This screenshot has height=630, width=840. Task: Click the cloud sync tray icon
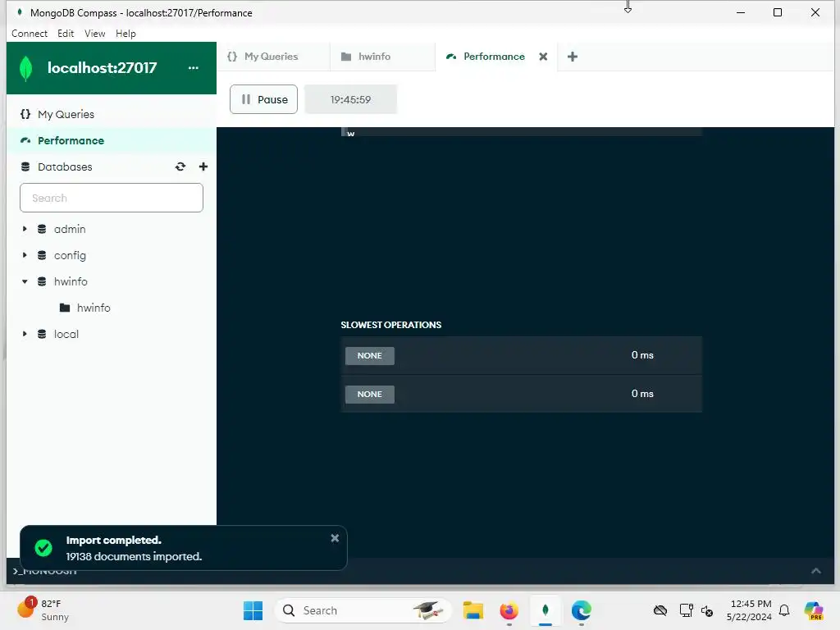pyautogui.click(x=660, y=610)
